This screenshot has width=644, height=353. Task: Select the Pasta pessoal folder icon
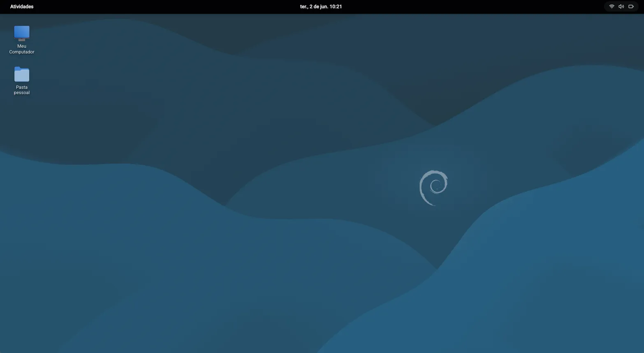point(22,74)
